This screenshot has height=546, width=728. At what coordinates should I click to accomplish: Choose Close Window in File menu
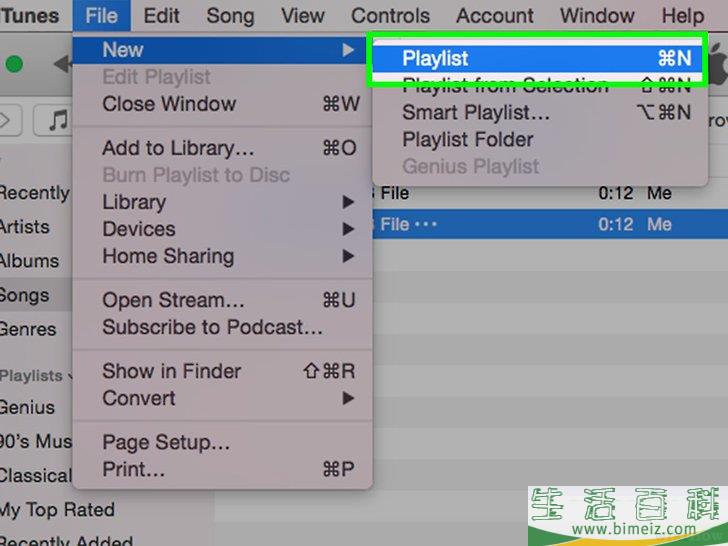click(x=222, y=104)
